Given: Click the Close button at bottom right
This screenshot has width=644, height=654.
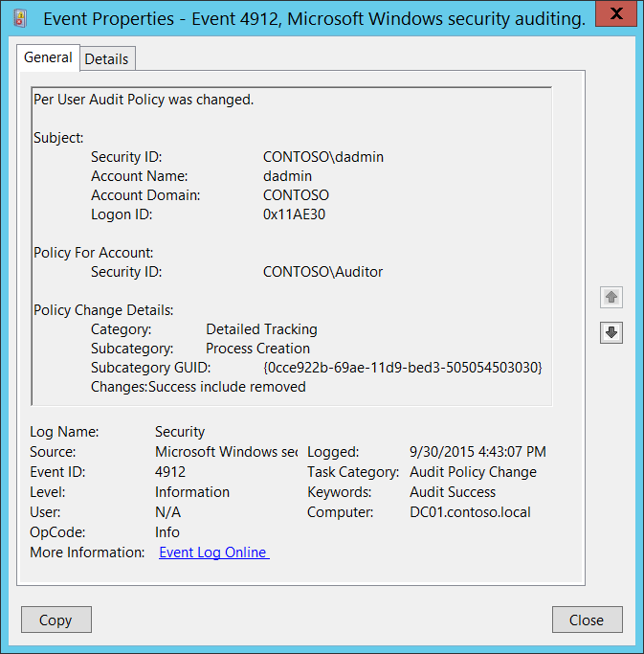Looking at the screenshot, I should click(x=587, y=620).
